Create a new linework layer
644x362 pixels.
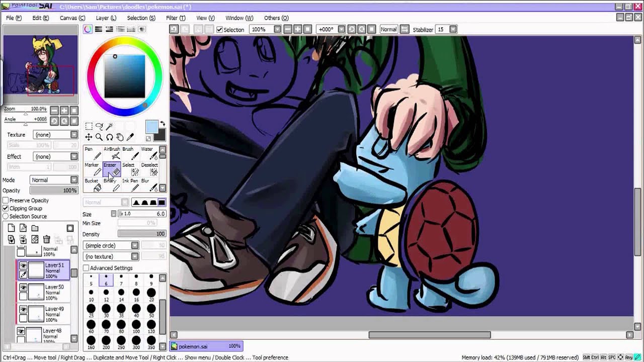tap(23, 228)
